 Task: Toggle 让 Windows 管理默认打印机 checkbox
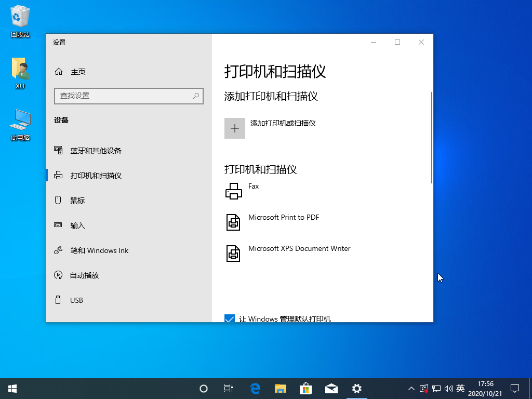[x=230, y=318]
